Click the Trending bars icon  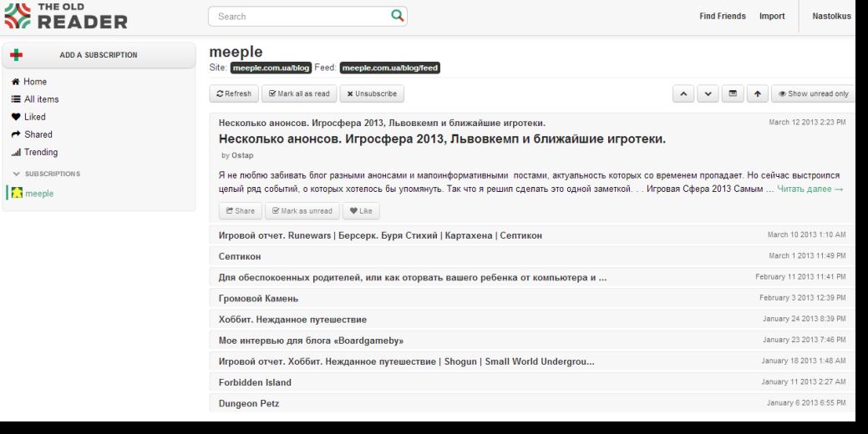pyautogui.click(x=16, y=152)
